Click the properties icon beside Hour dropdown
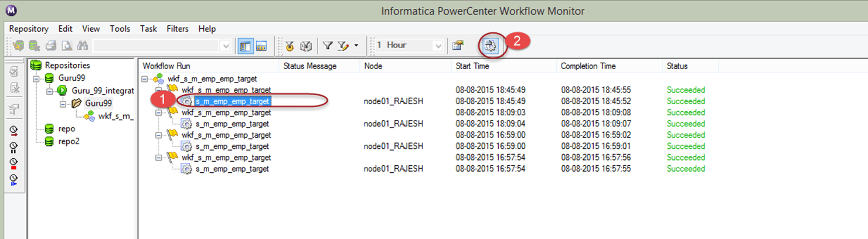Image resolution: width=868 pixels, height=239 pixels. coord(457,46)
